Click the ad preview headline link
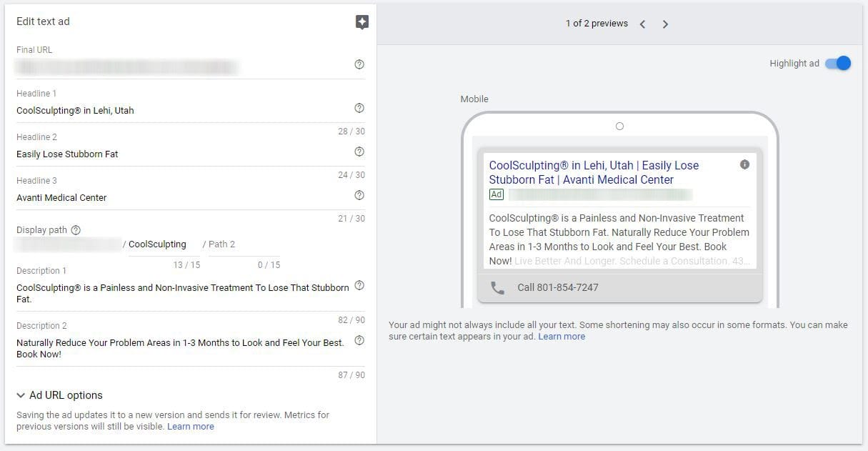Screen dimensions: 868x451 pos(594,172)
